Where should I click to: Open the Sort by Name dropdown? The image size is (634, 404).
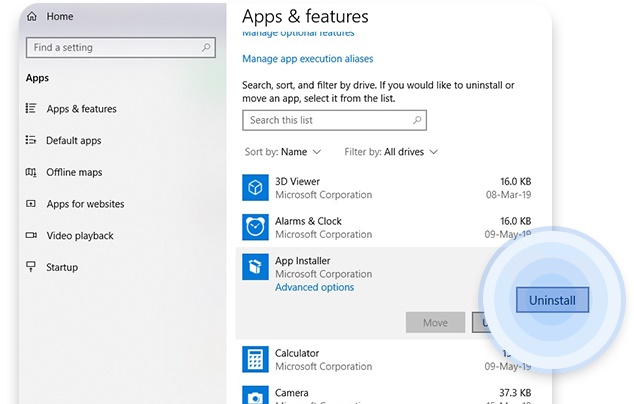tap(283, 152)
